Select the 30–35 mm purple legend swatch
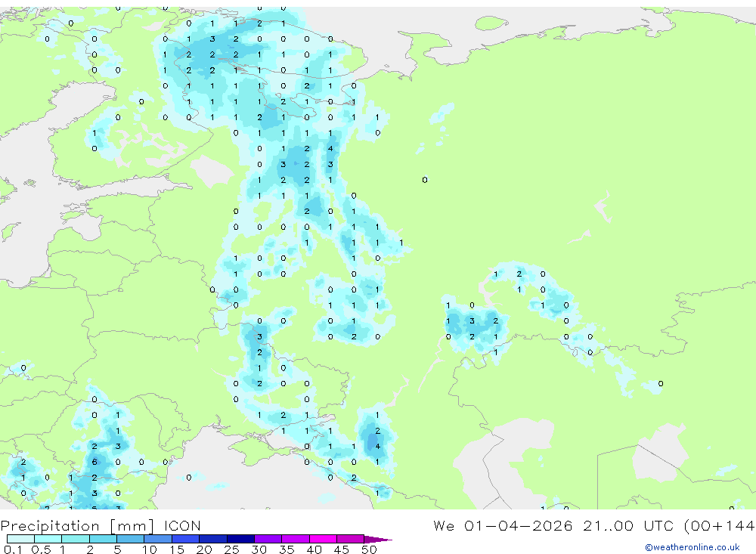Viewport: 756px width, 554px height. coord(268,539)
